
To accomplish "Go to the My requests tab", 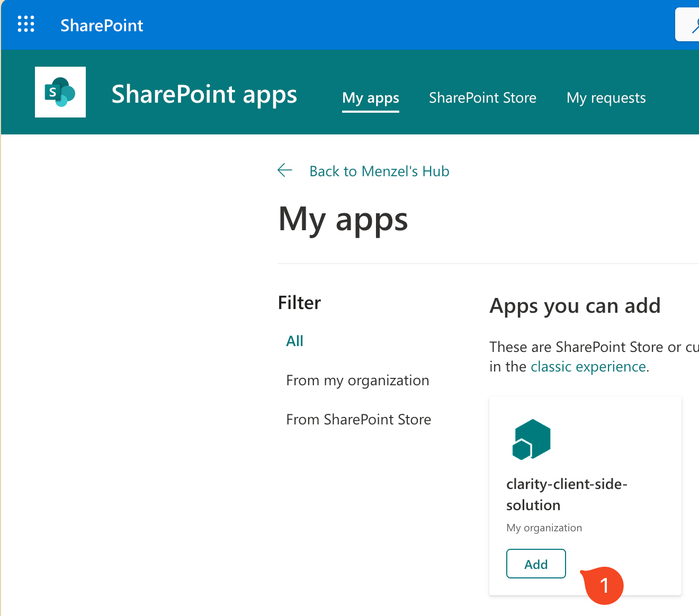I will [x=606, y=98].
